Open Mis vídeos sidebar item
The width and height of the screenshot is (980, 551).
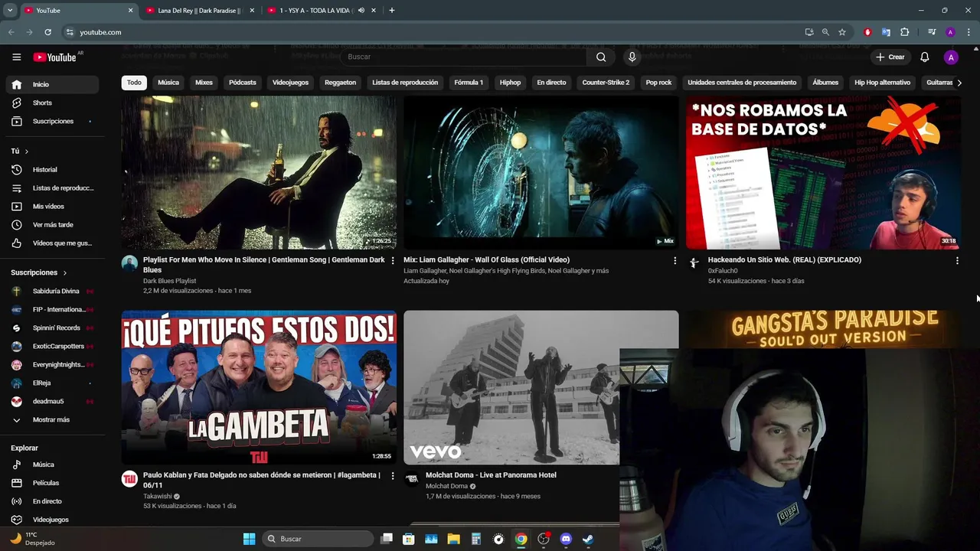tap(53, 207)
